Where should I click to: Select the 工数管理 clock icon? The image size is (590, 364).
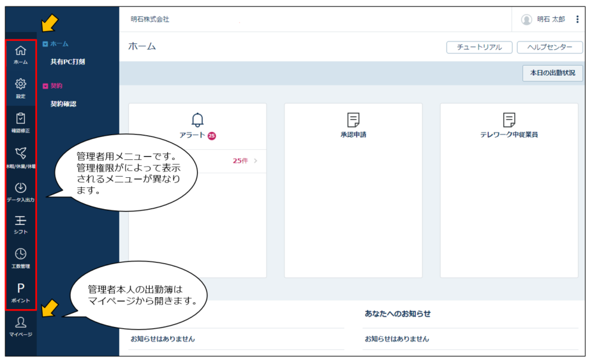pos(20,254)
